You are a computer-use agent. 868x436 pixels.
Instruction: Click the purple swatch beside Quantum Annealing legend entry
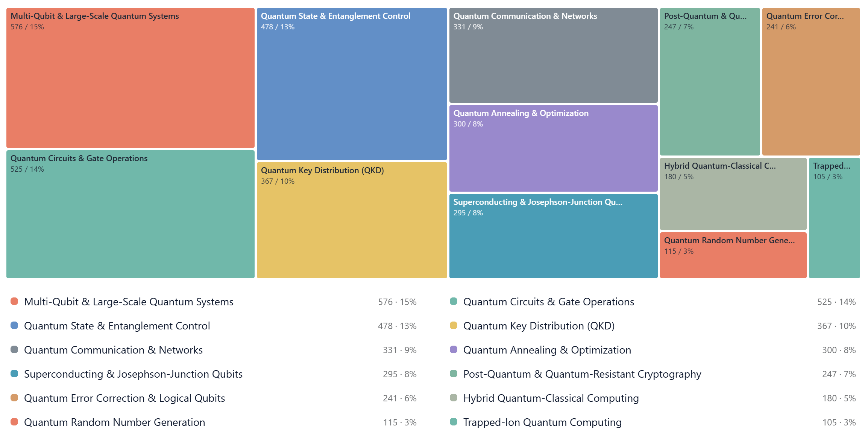(x=454, y=349)
